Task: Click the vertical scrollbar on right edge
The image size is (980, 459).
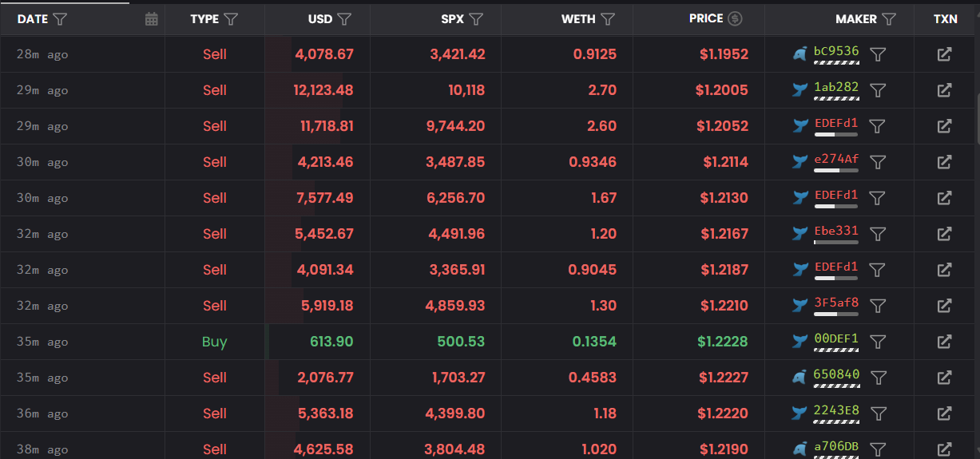Action: coord(977,120)
